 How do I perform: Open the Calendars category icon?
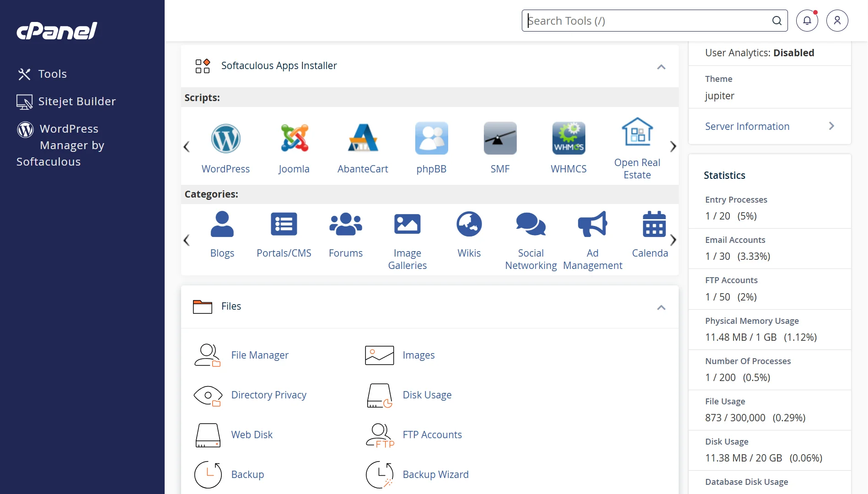(654, 224)
